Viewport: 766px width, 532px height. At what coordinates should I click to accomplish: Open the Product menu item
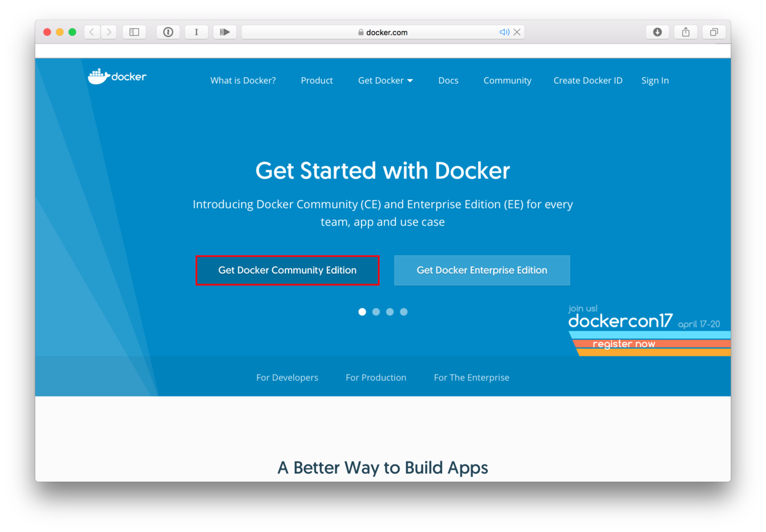click(x=317, y=80)
